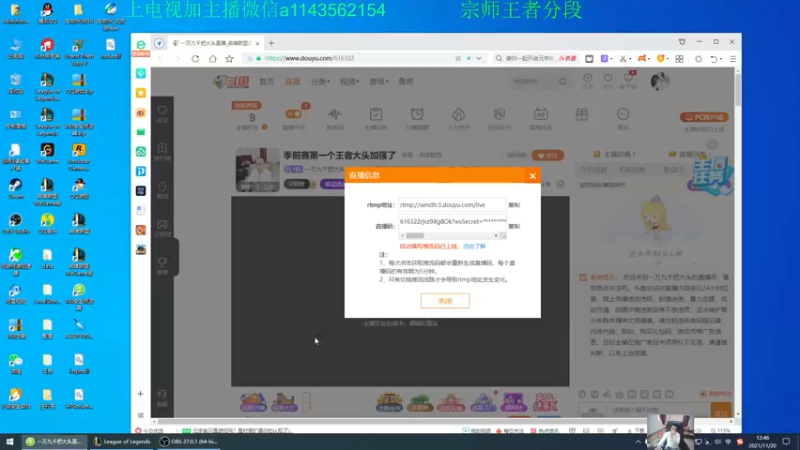Click the stream key scrollbar right arrow
This screenshot has width=800, height=450.
point(496,236)
